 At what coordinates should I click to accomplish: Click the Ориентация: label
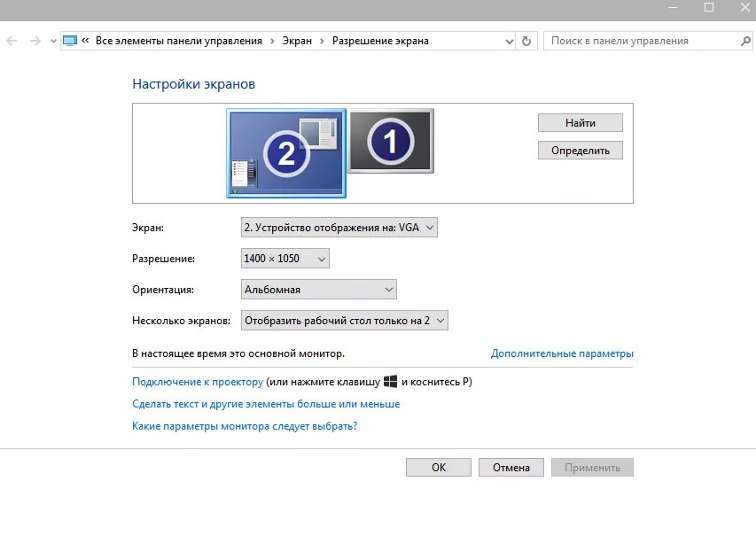click(163, 290)
